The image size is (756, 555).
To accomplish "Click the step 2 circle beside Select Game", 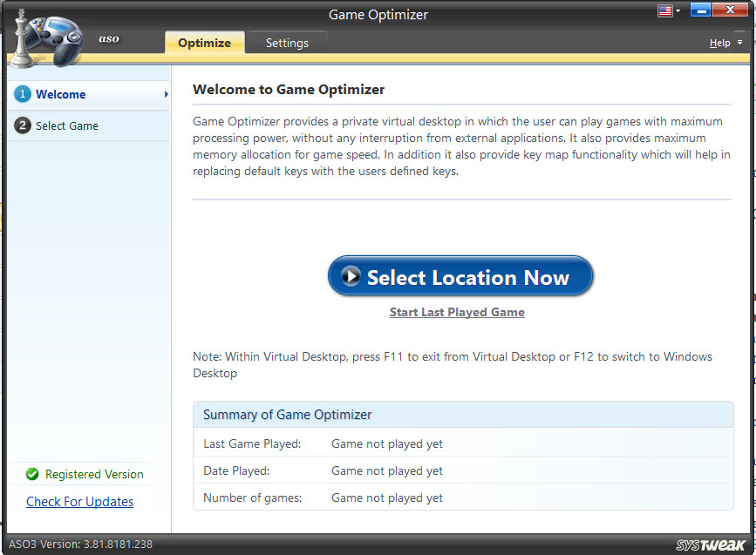I will (x=21, y=125).
